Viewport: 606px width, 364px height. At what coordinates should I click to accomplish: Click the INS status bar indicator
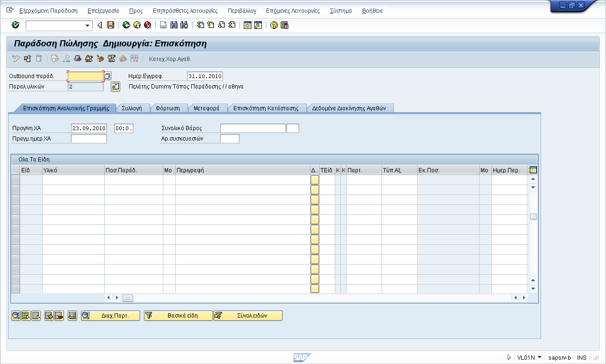point(582,358)
